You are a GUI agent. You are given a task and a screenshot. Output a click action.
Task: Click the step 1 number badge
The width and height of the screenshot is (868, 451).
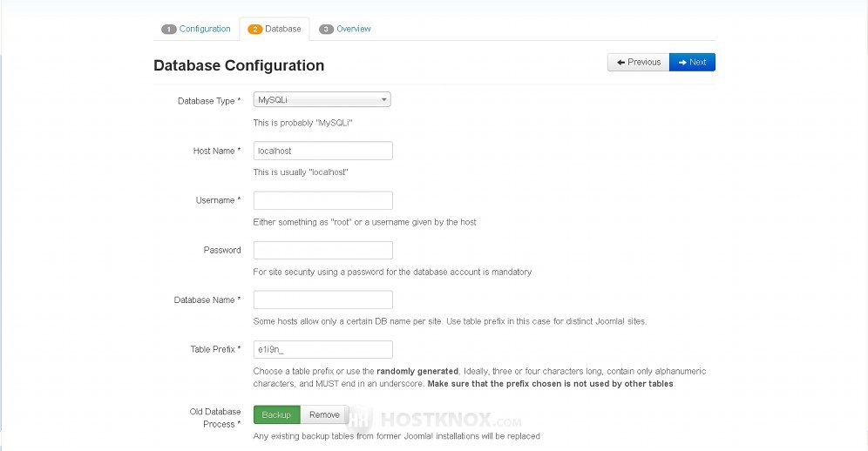point(169,30)
